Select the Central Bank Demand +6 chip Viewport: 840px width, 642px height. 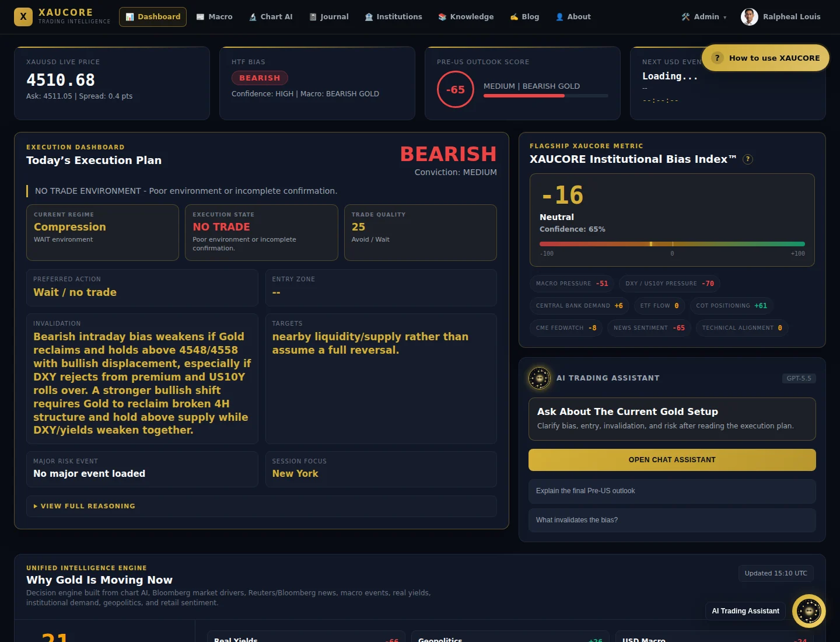(579, 306)
